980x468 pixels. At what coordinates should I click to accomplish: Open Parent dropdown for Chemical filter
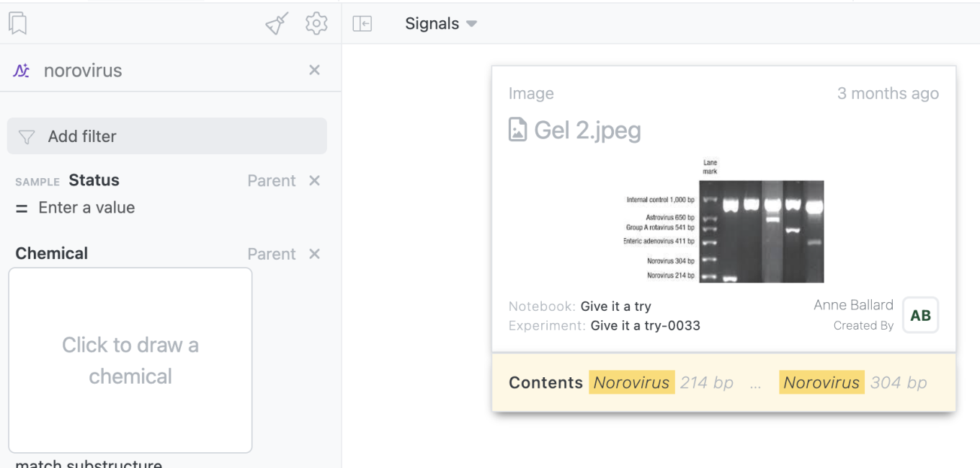point(271,254)
